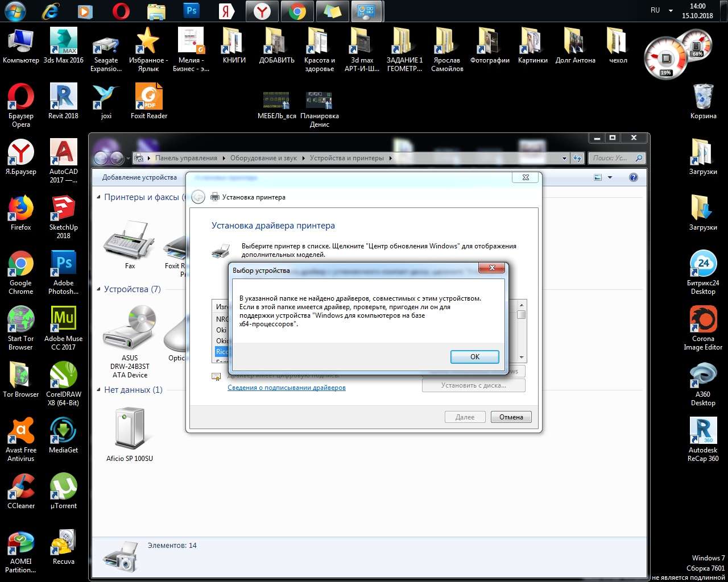728x582 pixels.
Task: Open the Долг Антона folder
Action: point(576,47)
